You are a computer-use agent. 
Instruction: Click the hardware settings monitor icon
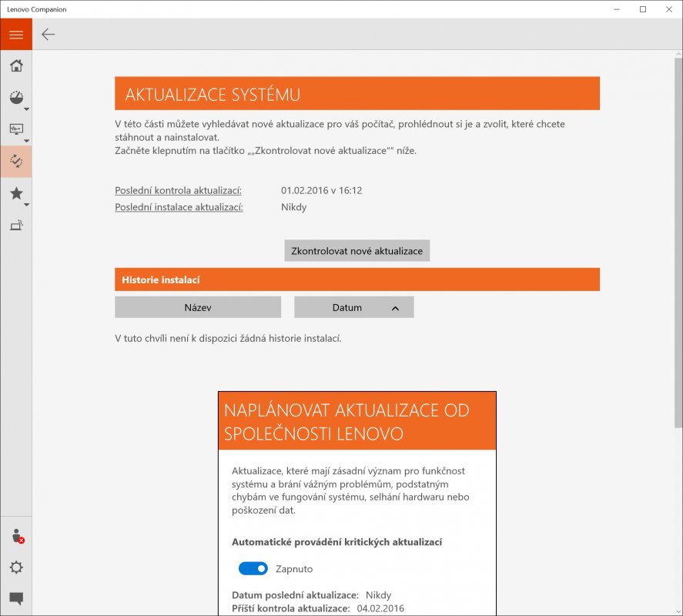[x=15, y=129]
